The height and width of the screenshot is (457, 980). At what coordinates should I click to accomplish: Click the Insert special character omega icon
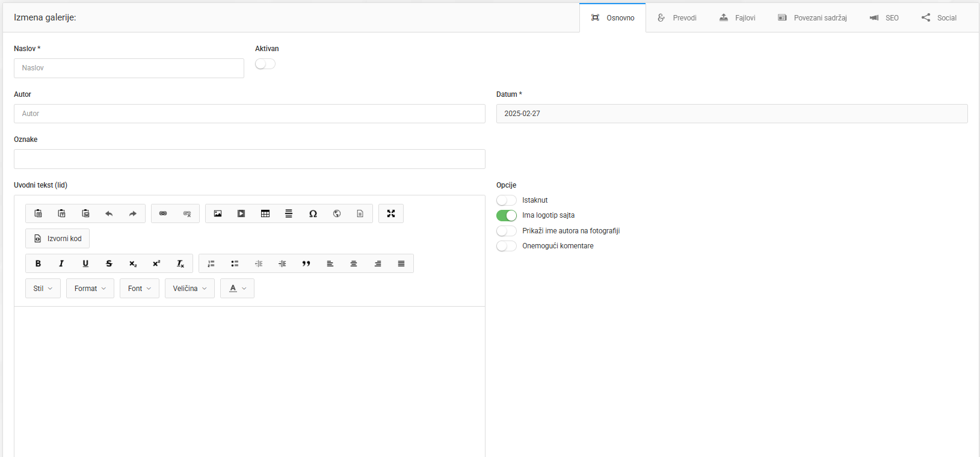[x=313, y=213]
